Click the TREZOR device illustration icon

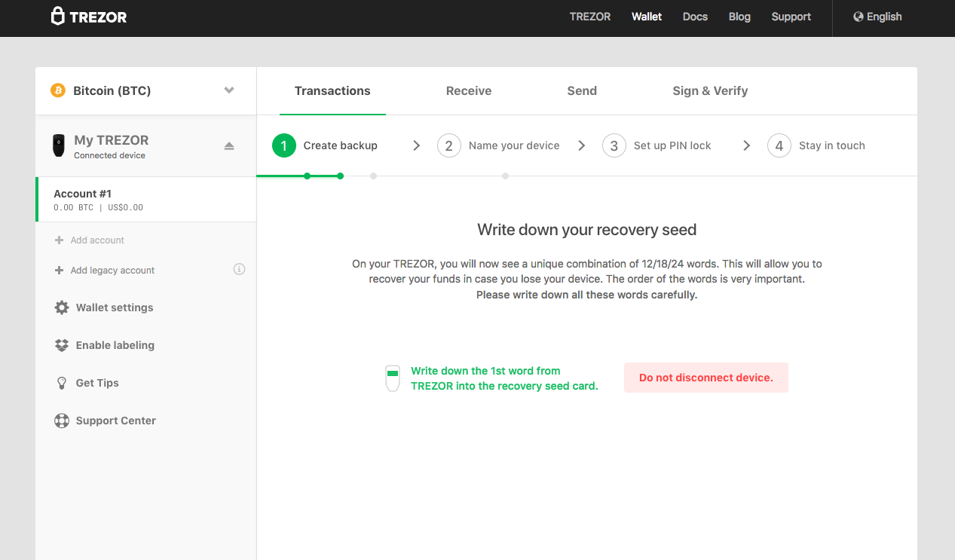(x=392, y=378)
